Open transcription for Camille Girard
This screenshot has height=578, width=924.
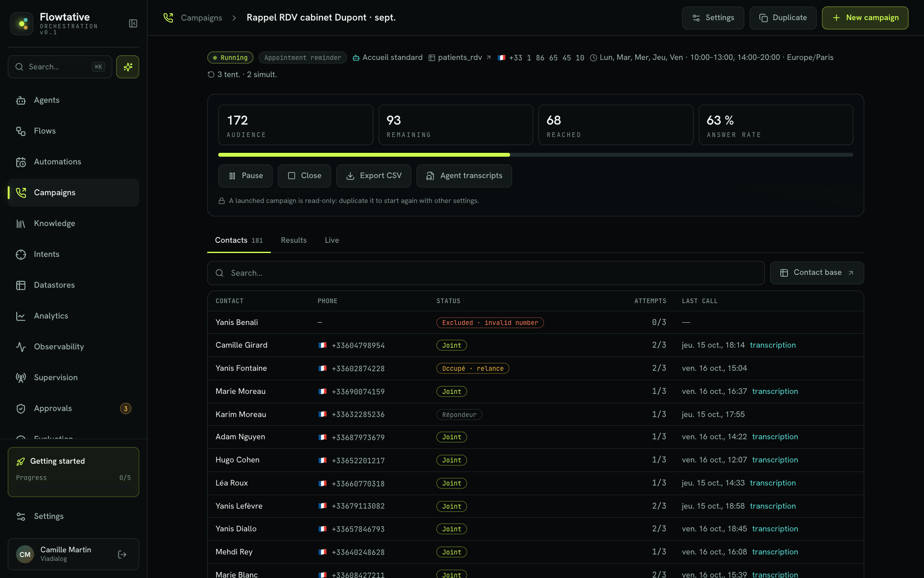[773, 345]
